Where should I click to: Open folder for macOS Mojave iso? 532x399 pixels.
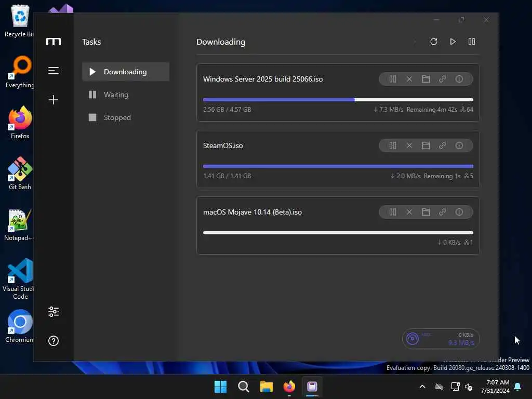click(426, 212)
